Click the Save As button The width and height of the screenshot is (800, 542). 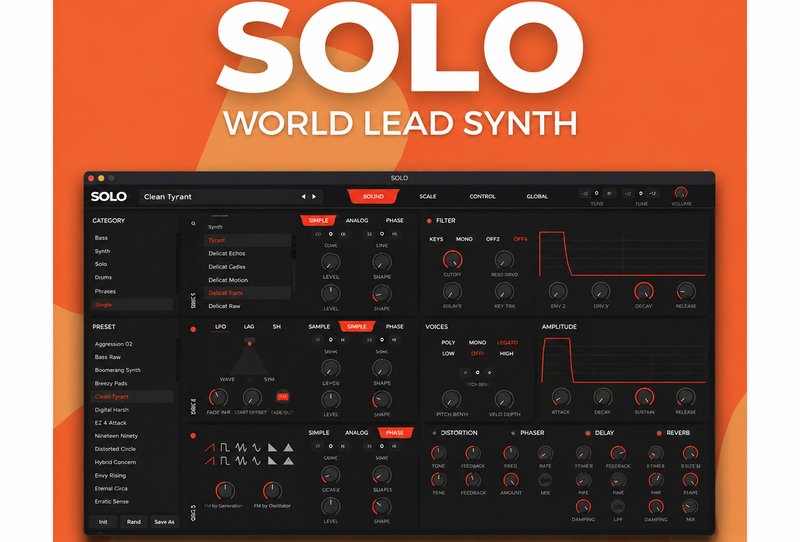[164, 522]
